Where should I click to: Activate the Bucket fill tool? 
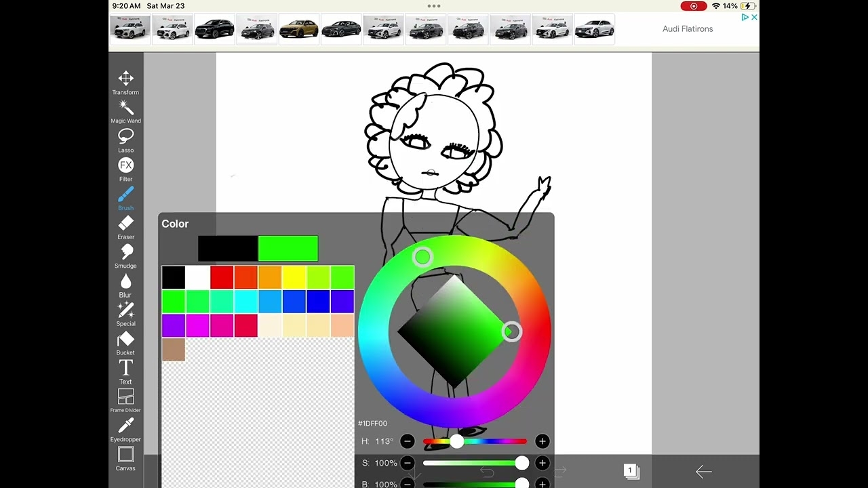click(125, 342)
